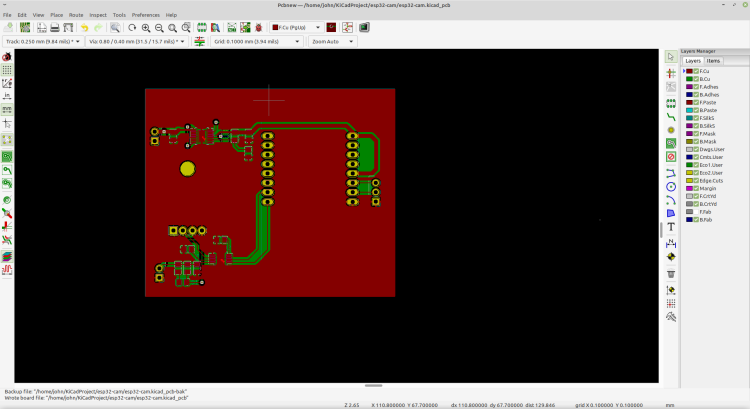Toggle the Edge.Cuts layer checkbox
This screenshot has width=750, height=409.
[696, 181]
